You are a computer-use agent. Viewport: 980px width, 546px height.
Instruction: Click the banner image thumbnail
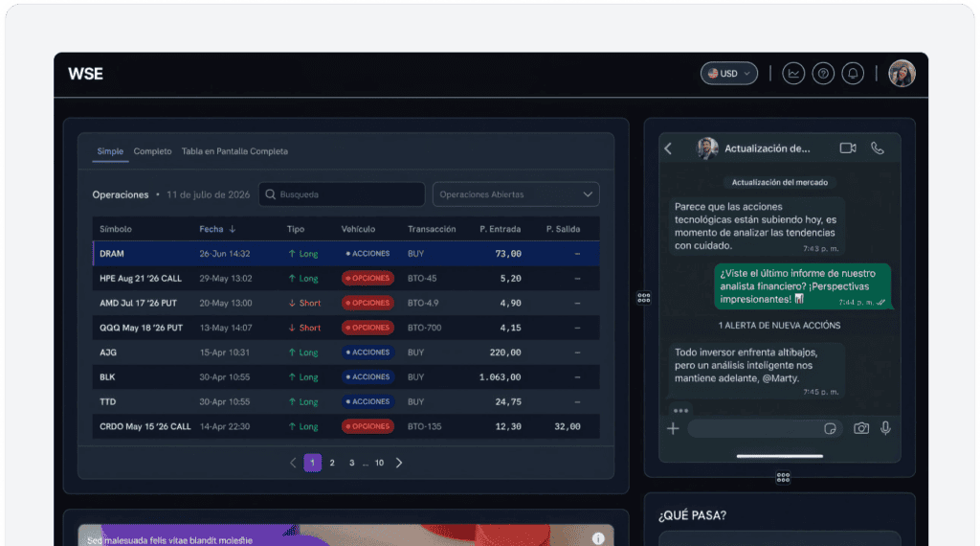[x=345, y=535]
